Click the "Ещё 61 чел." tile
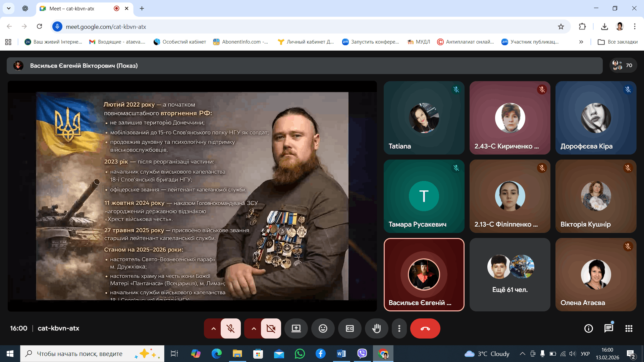644x362 pixels. point(509,275)
